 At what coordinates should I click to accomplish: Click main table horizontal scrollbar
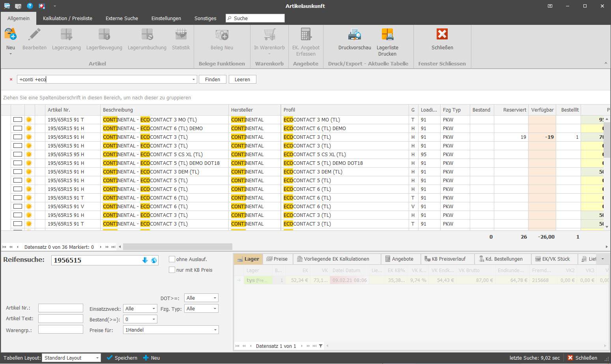(x=178, y=247)
